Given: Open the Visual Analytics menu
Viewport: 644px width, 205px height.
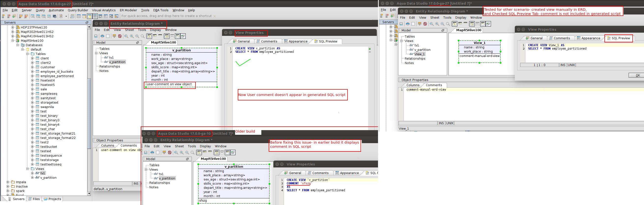Looking at the screenshot, I should (x=104, y=10).
